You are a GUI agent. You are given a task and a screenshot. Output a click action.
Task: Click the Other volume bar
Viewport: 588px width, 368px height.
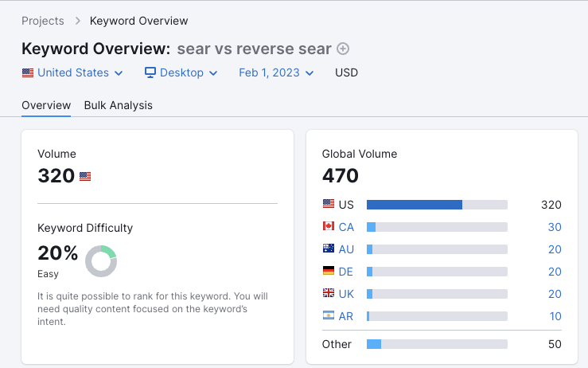point(437,344)
